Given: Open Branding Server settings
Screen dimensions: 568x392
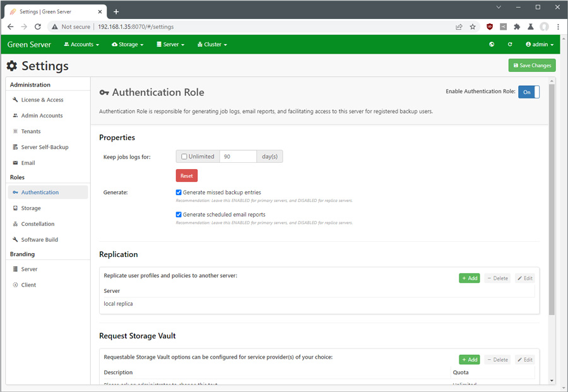Looking at the screenshot, I should click(x=48, y=269).
